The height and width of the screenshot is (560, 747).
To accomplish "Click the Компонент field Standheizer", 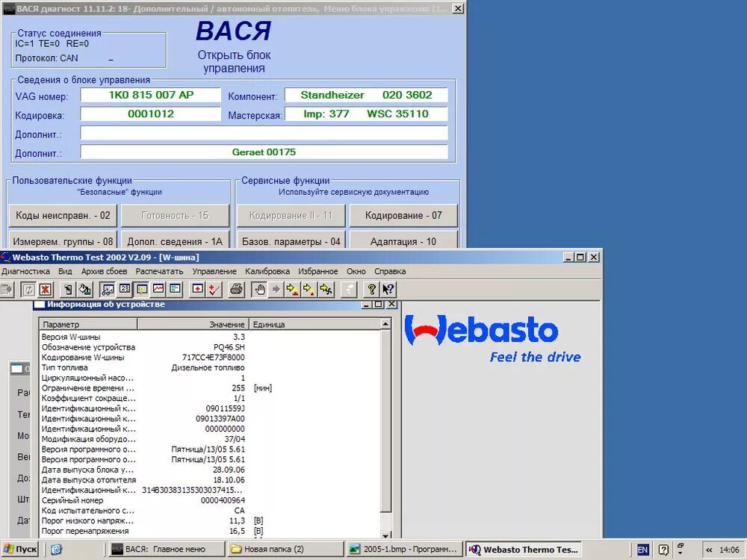I will 366,95.
